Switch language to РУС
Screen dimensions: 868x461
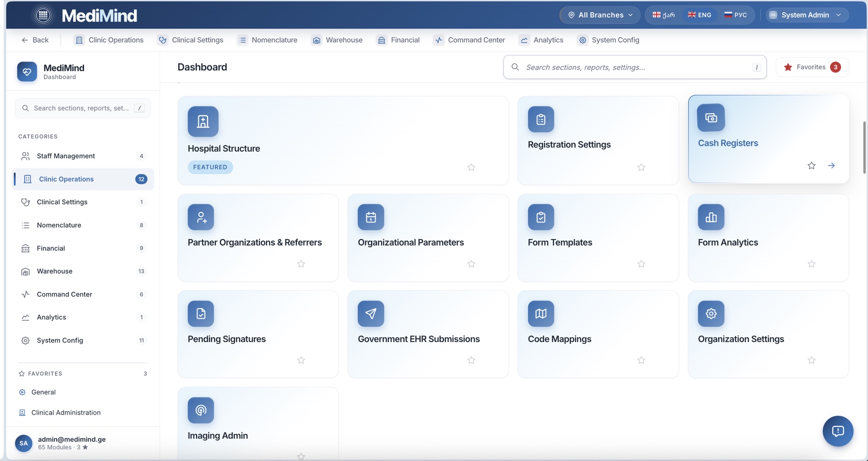coord(735,15)
